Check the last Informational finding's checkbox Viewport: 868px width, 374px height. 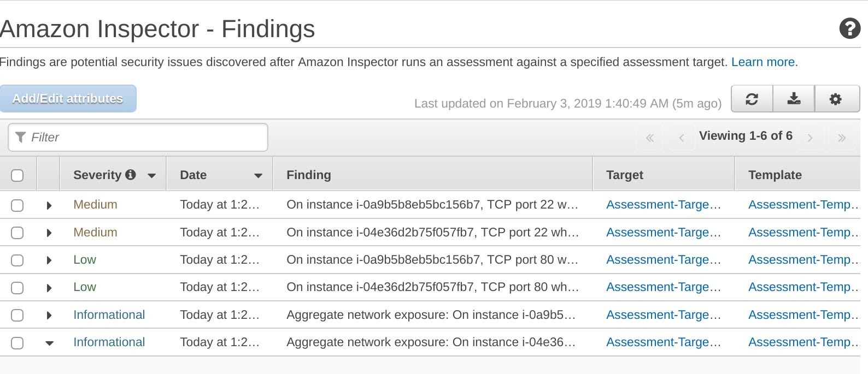pos(17,342)
